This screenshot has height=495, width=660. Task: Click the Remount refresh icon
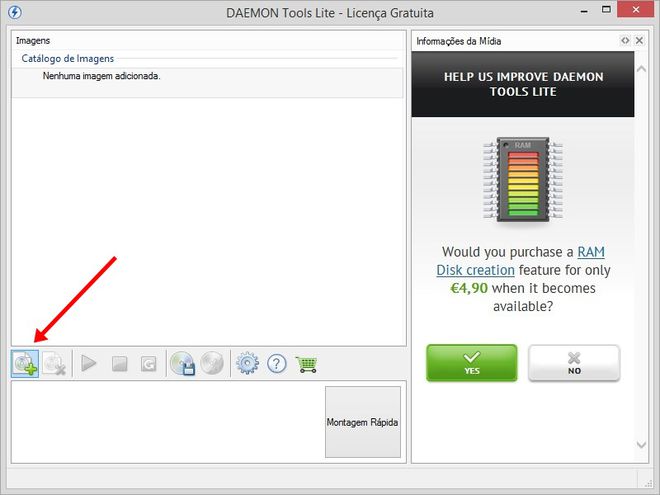tap(149, 363)
